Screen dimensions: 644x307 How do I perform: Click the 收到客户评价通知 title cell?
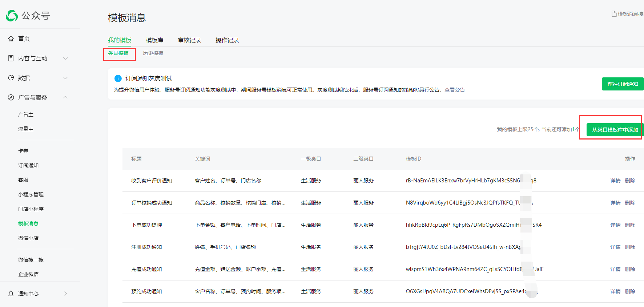point(152,181)
